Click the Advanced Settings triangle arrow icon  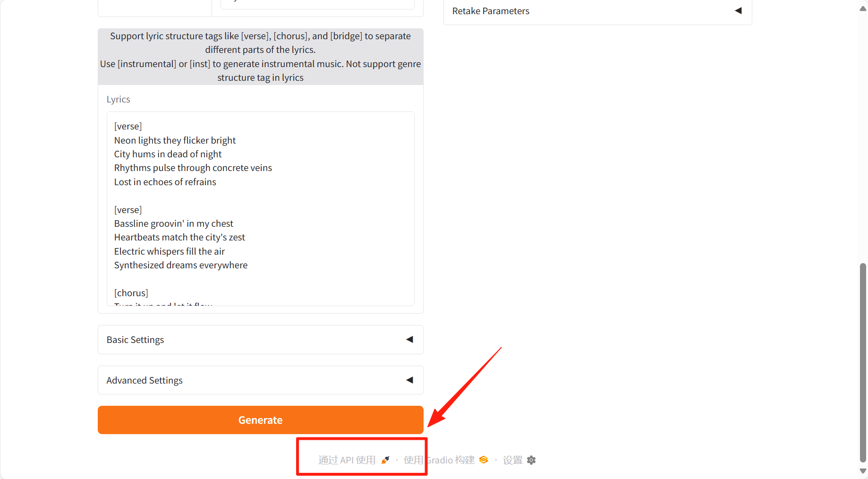coord(409,380)
